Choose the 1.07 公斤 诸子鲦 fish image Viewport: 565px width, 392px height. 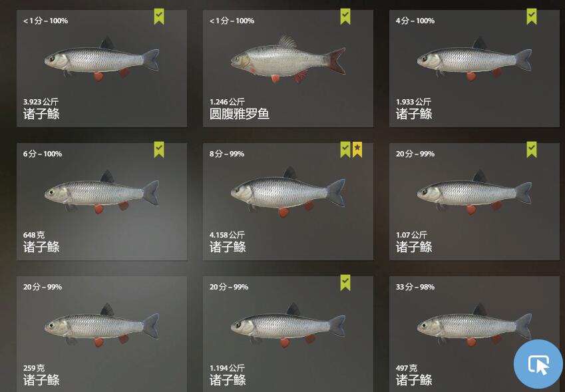pos(474,192)
